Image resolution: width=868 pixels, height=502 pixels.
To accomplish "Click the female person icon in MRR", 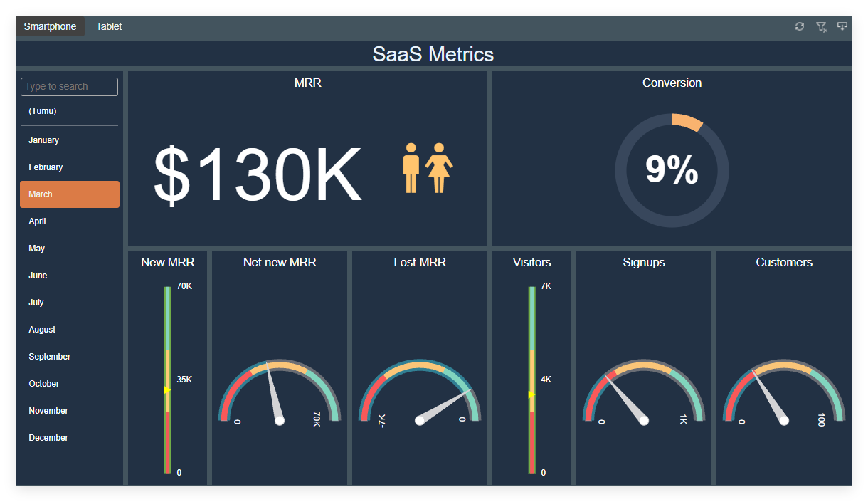I will pyautogui.click(x=439, y=168).
